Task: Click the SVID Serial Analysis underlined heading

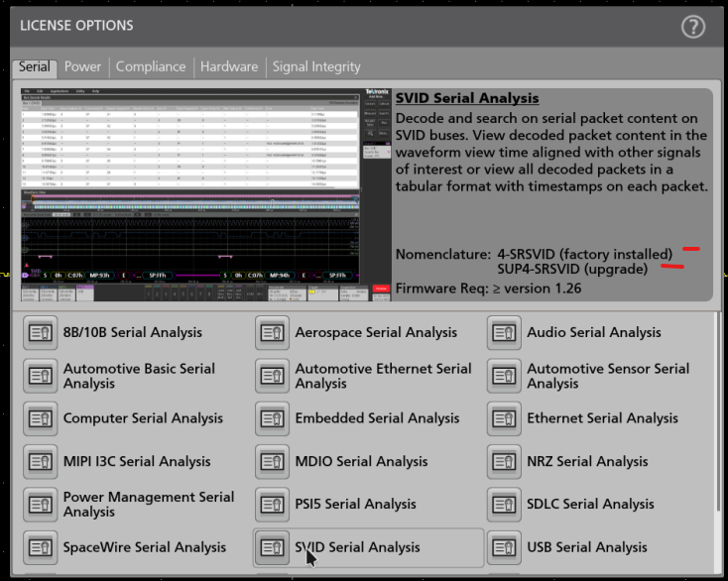Action: pos(467,98)
